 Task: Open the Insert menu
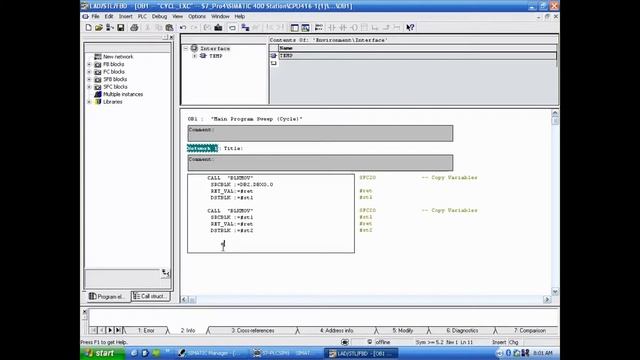(x=125, y=16)
